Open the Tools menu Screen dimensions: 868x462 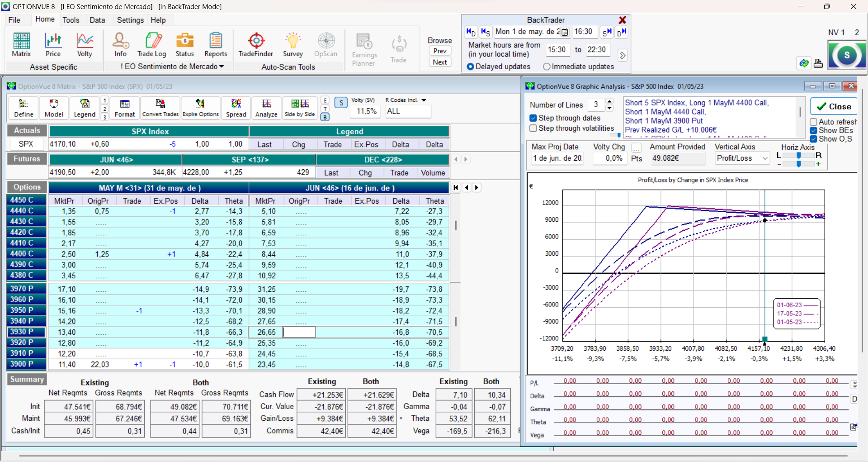point(71,20)
